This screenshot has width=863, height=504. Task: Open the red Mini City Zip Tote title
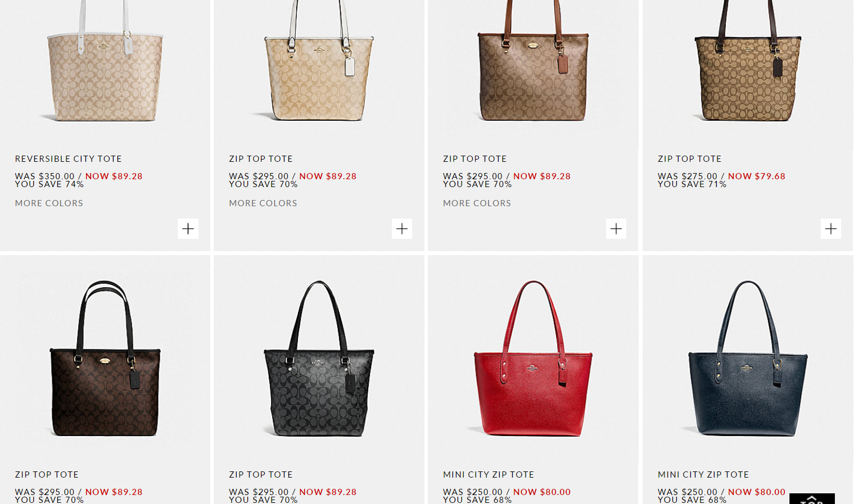[x=489, y=475]
